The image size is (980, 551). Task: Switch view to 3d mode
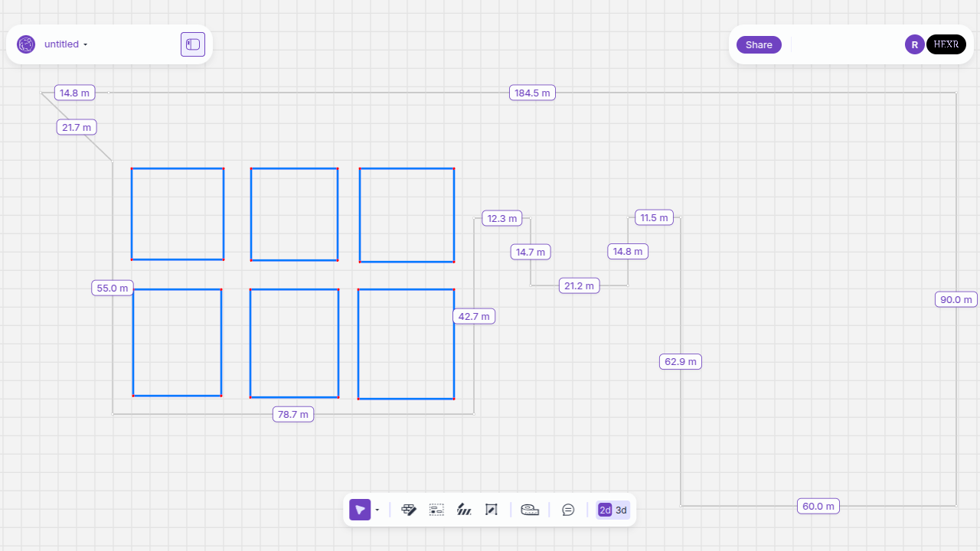622,510
